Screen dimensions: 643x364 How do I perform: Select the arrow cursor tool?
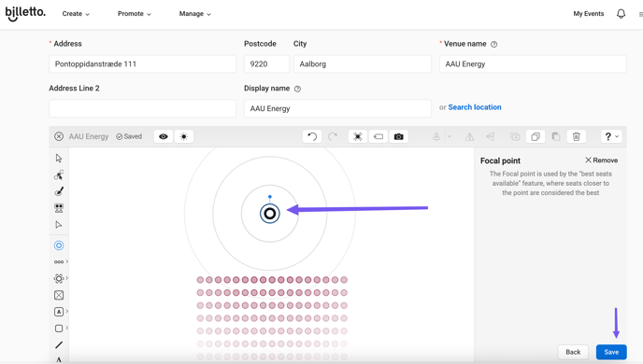tap(59, 158)
